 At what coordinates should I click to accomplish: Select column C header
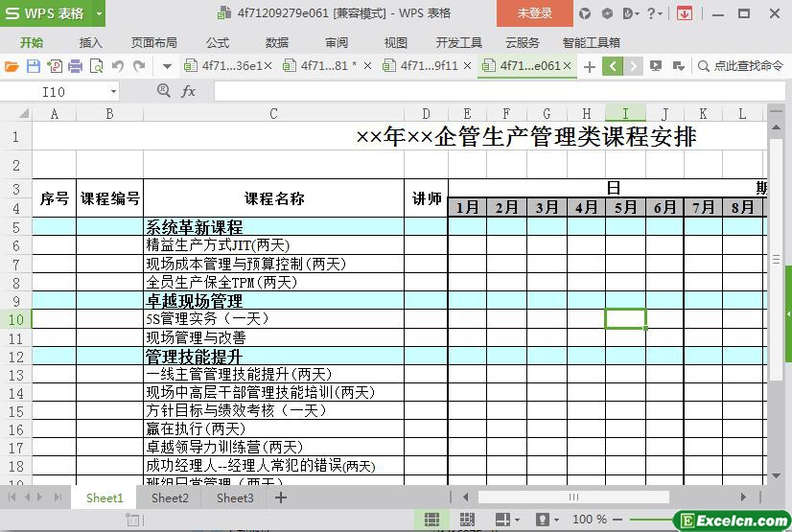pyautogui.click(x=274, y=113)
